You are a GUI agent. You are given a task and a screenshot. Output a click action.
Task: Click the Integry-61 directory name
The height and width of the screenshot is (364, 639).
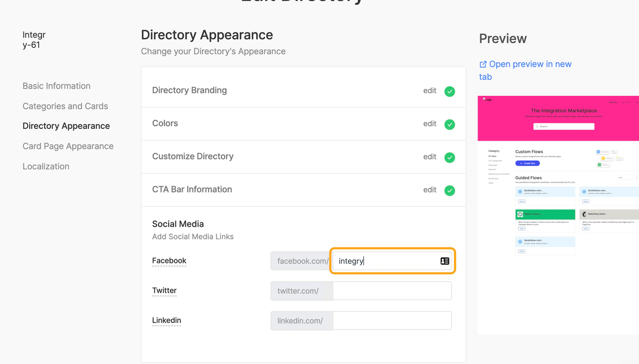(x=34, y=40)
